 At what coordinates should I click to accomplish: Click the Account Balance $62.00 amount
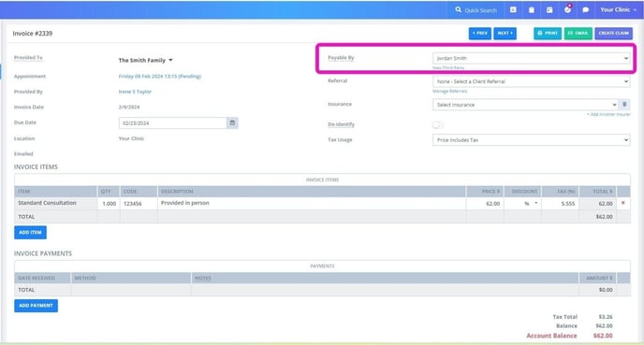pos(603,336)
